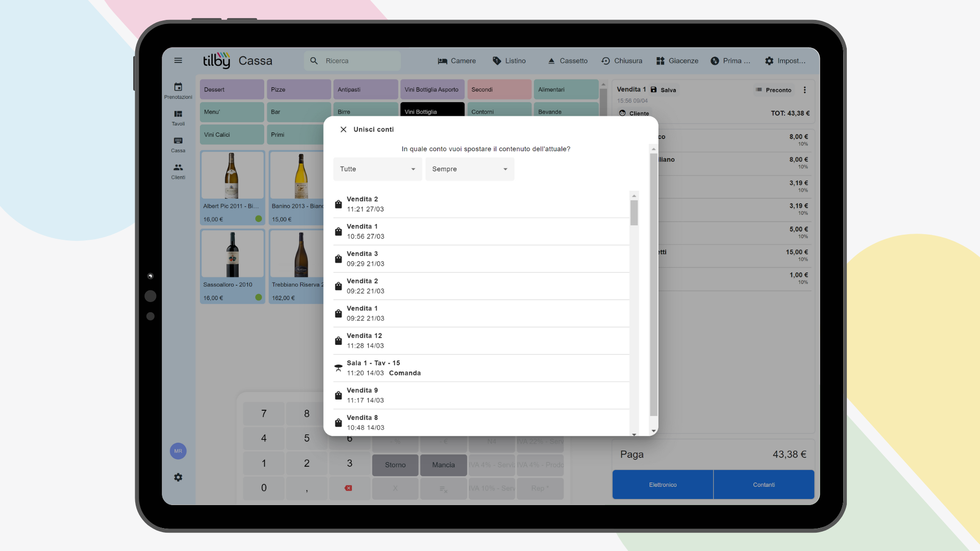Click the 5,00 € order line
Viewport: 980px width, 551px height.
click(735, 232)
